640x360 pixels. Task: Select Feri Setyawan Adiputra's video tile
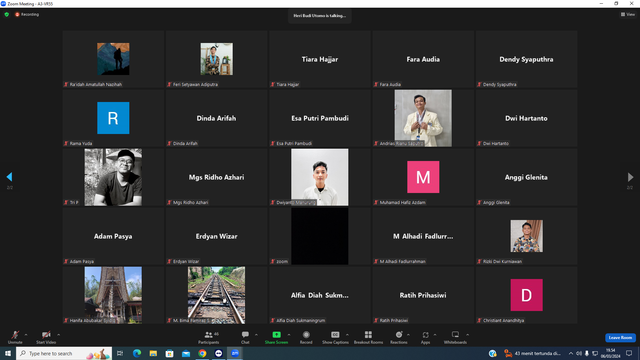pos(217,59)
